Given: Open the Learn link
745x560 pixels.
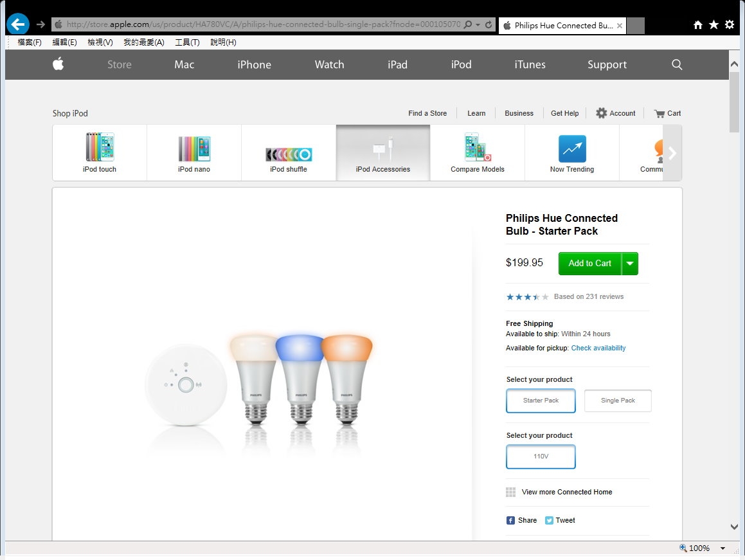Looking at the screenshot, I should [476, 114].
